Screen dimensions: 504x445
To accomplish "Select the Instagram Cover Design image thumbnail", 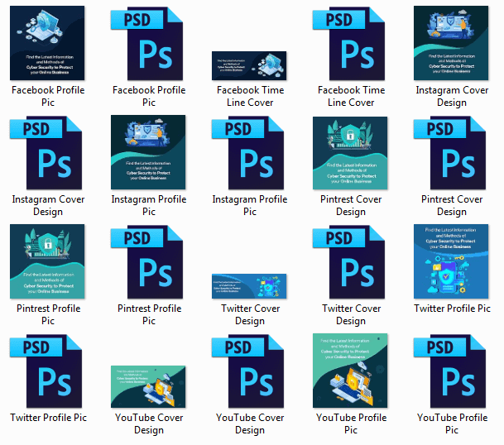I will (451, 43).
